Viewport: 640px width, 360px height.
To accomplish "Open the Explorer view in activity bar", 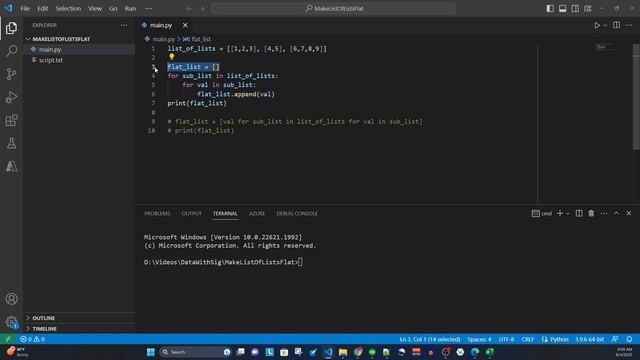I will 11,28.
